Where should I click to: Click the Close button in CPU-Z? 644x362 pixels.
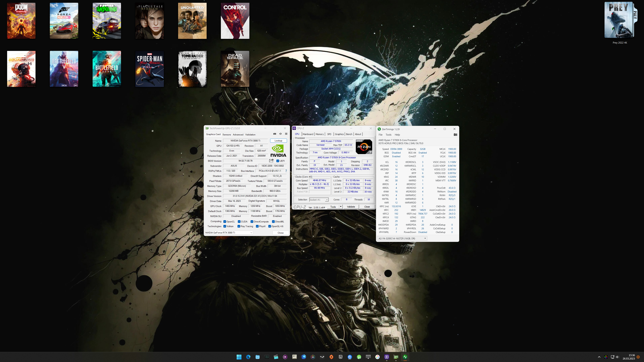[367, 207]
